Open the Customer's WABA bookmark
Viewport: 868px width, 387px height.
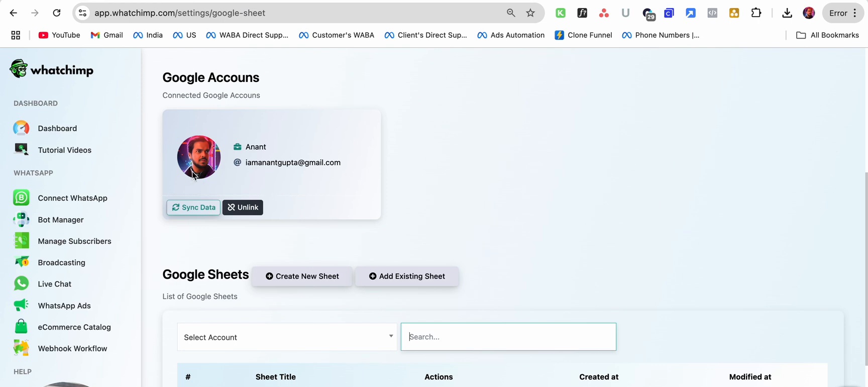pyautogui.click(x=337, y=35)
